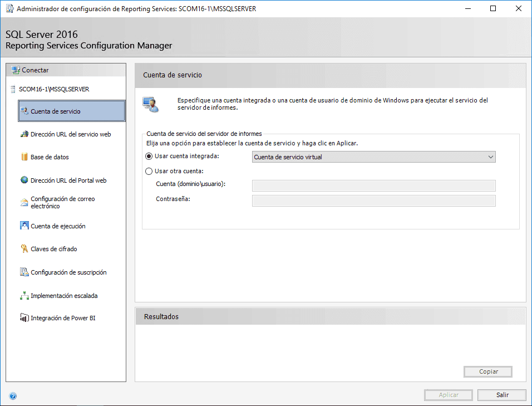
Task: Open help via blue question mark icon
Action: click(x=13, y=396)
